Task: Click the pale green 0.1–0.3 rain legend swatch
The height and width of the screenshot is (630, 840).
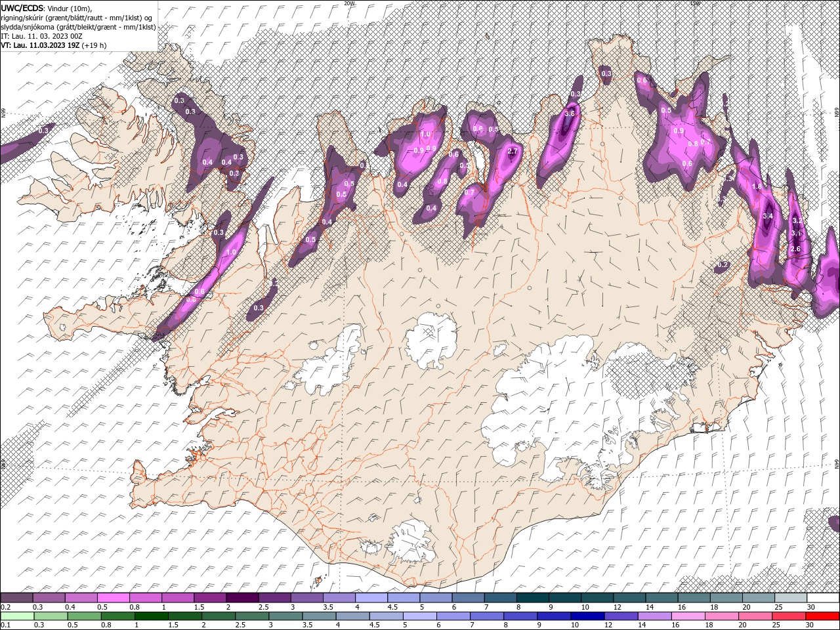Action: [17, 616]
